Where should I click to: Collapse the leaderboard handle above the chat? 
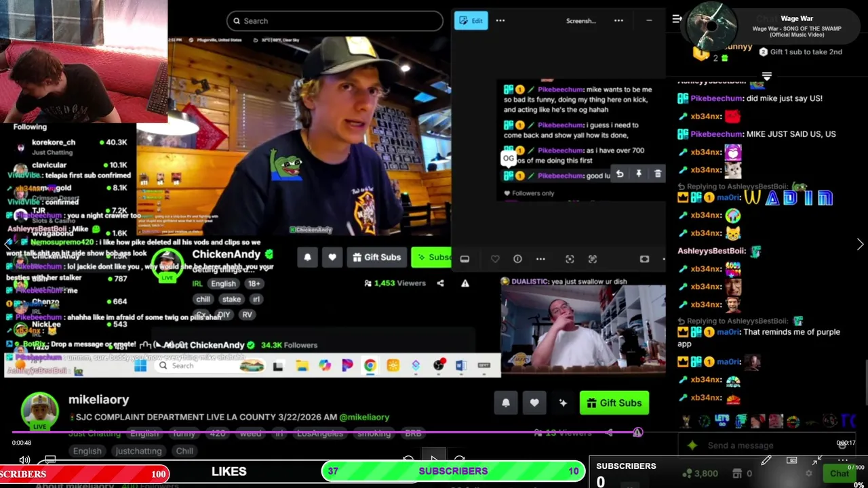(x=767, y=76)
